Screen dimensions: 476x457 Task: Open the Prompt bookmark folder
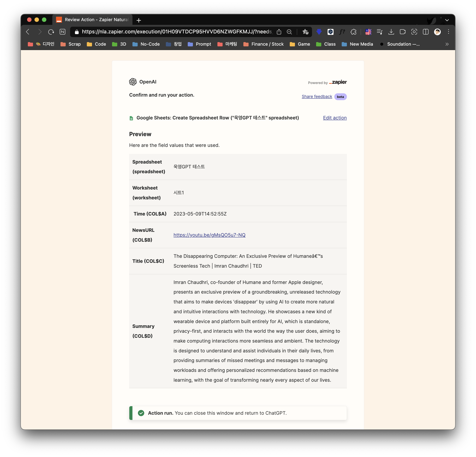tap(199, 44)
